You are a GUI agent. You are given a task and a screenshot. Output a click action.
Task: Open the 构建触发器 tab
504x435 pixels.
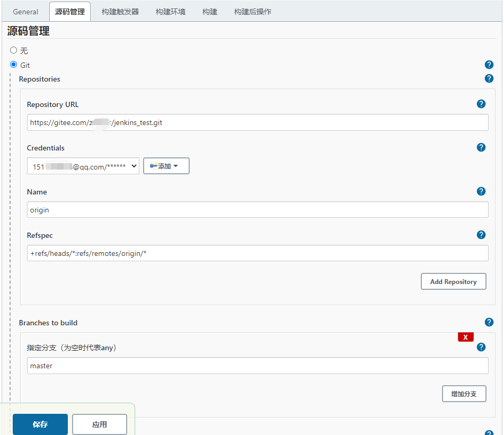(x=120, y=12)
